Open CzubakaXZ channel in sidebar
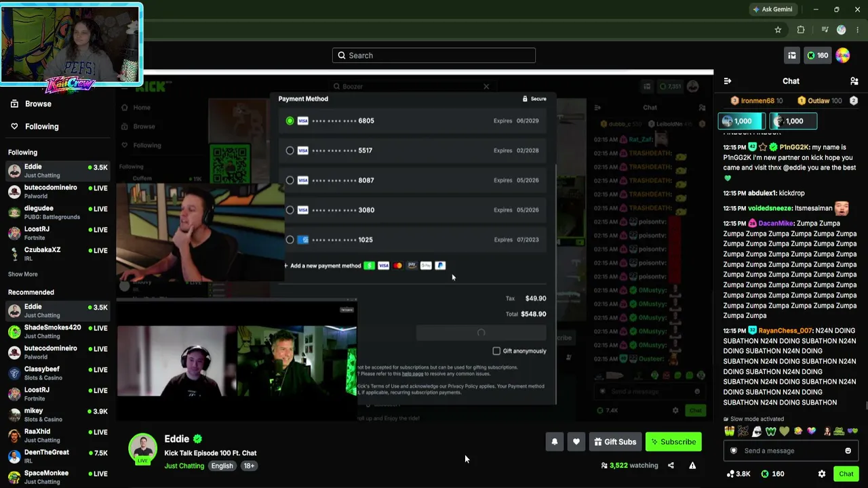This screenshot has height=488, width=868. [58, 254]
